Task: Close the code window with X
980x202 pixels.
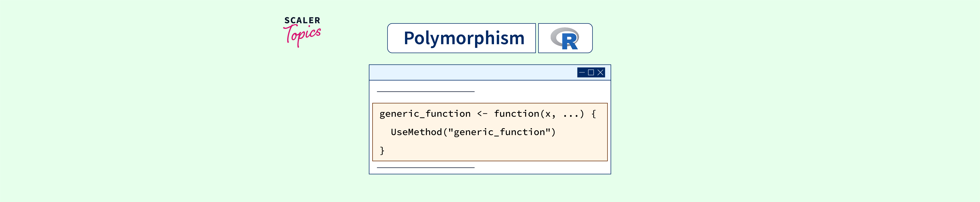Action: (600, 72)
